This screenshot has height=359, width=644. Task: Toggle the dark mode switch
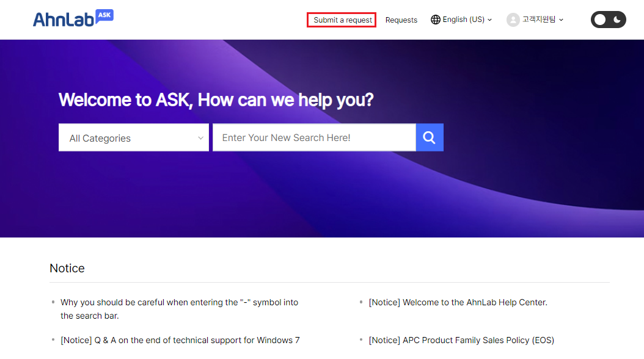point(609,19)
